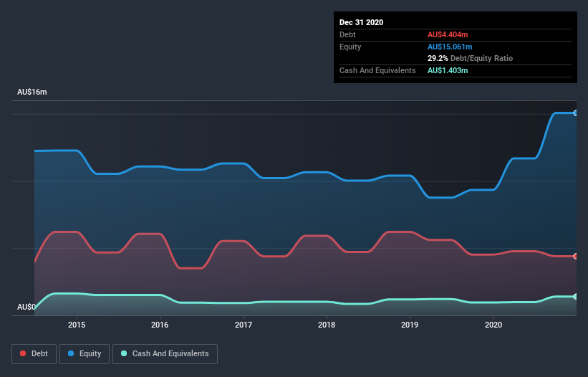Click the AU$16m y-axis label
Viewport: 588px width, 377px height.
click(32, 92)
